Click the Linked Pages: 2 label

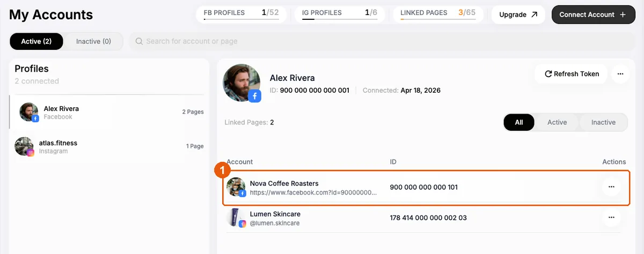[249, 122]
